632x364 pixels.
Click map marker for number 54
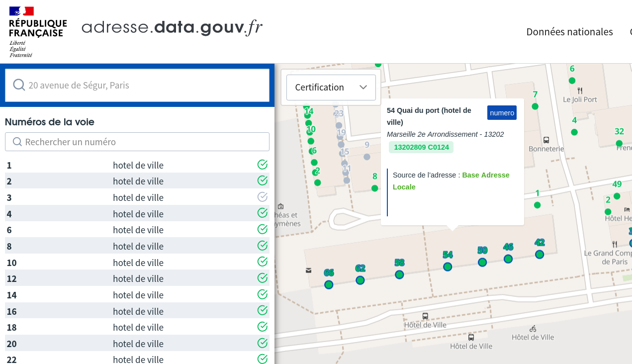[448, 267]
